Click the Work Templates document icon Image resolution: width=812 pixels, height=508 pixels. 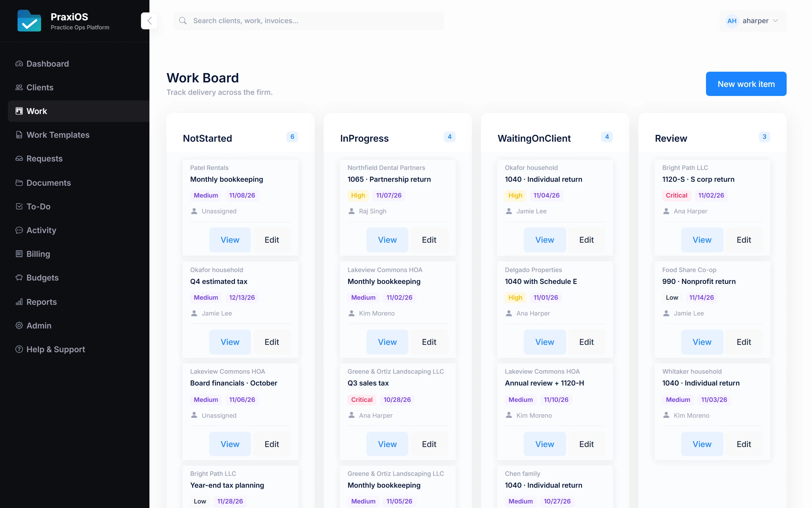(19, 135)
